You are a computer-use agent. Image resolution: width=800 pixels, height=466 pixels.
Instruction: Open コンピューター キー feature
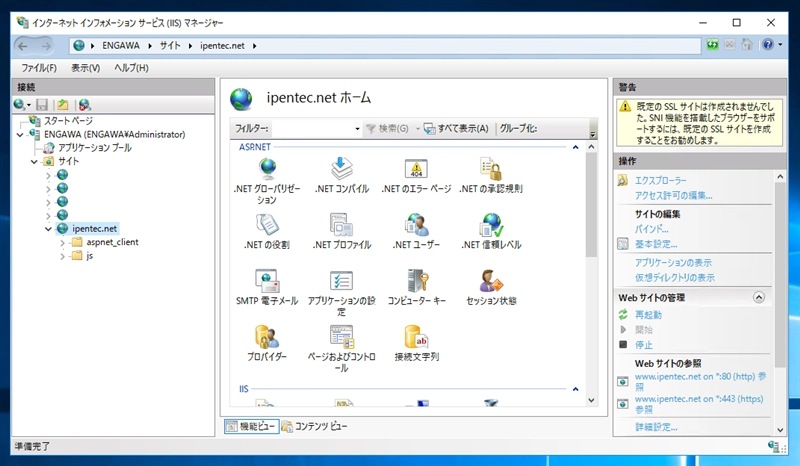click(416, 287)
